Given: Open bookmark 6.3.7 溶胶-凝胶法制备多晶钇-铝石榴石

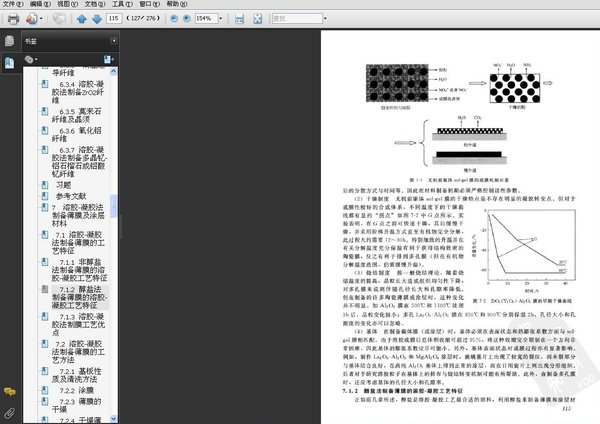Looking at the screenshot, I should [80, 161].
